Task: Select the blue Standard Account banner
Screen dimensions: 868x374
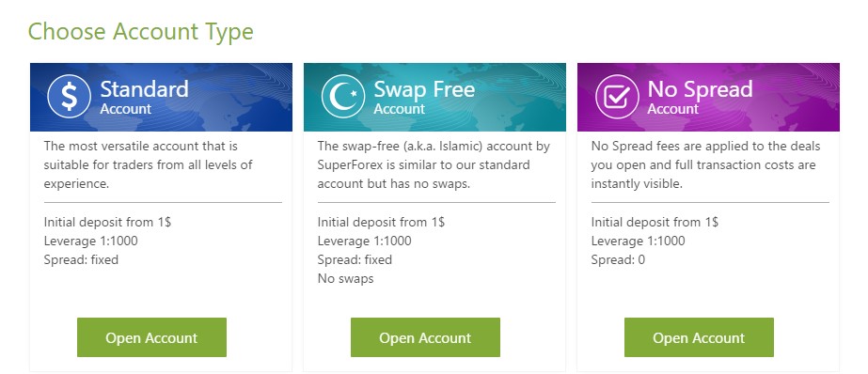Action: coord(161,97)
